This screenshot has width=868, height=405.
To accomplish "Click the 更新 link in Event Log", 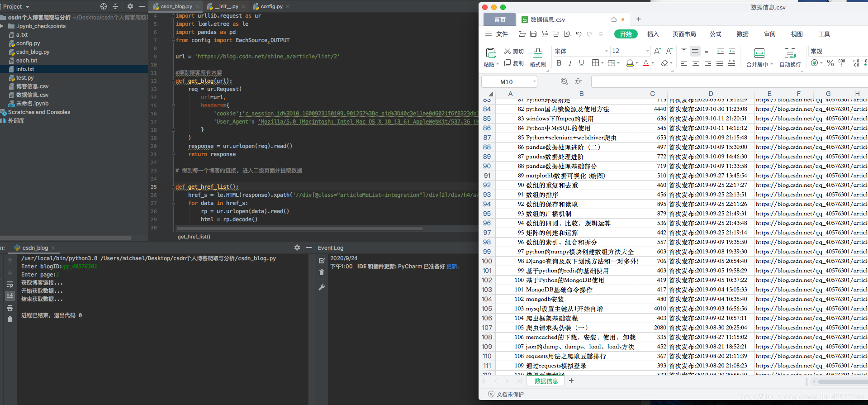I will [x=452, y=267].
